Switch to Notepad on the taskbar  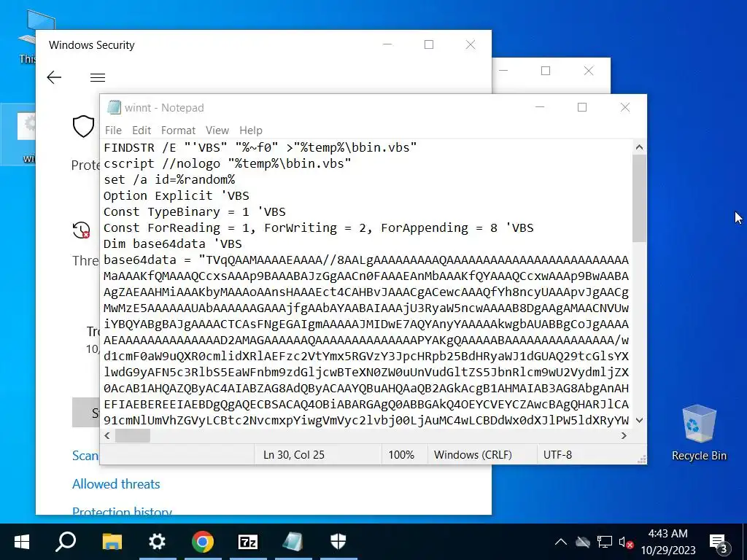pos(293,542)
